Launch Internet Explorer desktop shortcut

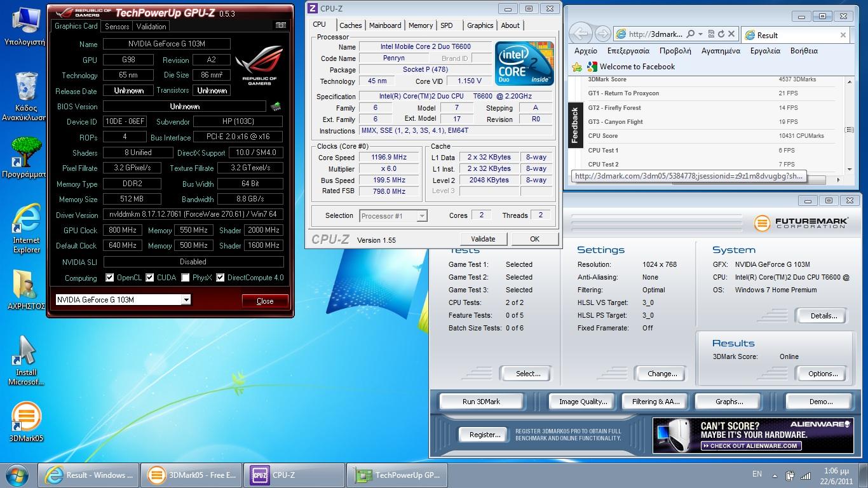pyautogui.click(x=26, y=229)
